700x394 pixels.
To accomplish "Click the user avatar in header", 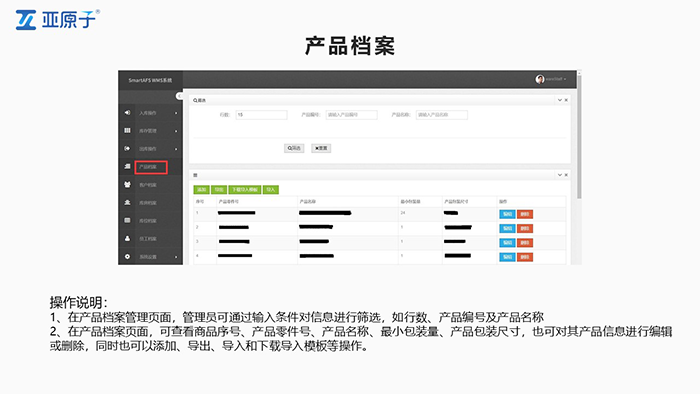I will tap(540, 79).
